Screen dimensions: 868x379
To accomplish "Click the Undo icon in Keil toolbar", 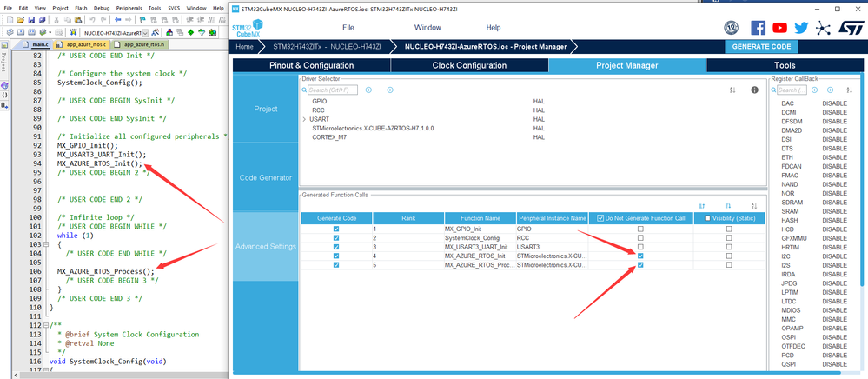I will tap(92, 19).
